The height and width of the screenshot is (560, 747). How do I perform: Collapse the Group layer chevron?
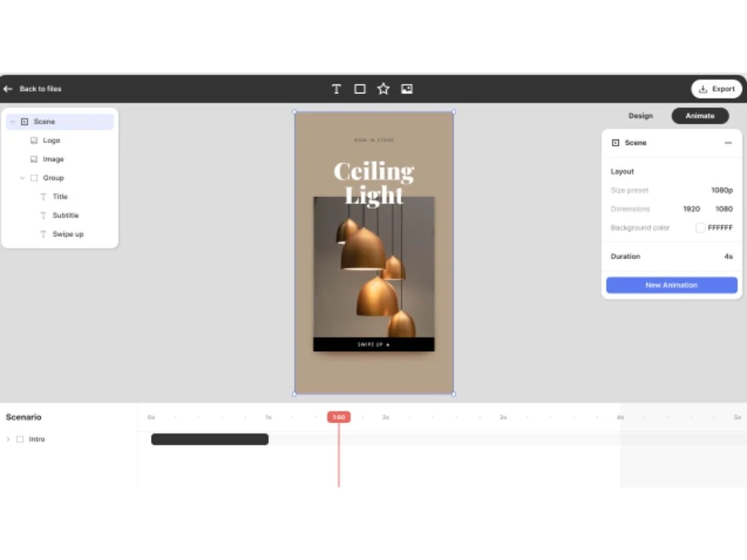point(22,178)
